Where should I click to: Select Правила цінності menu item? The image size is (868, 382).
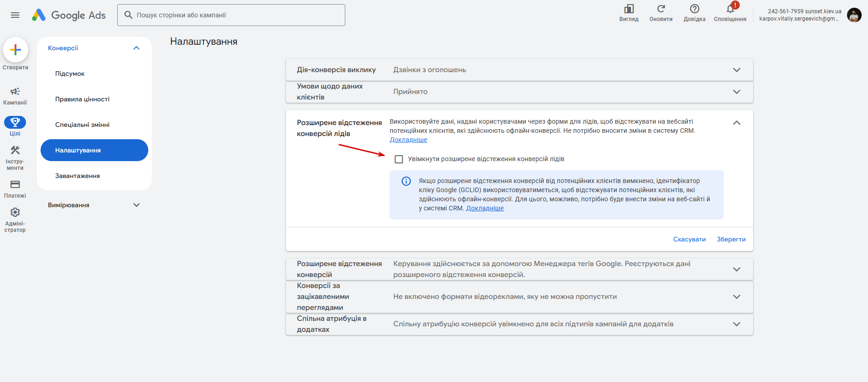pyautogui.click(x=83, y=99)
